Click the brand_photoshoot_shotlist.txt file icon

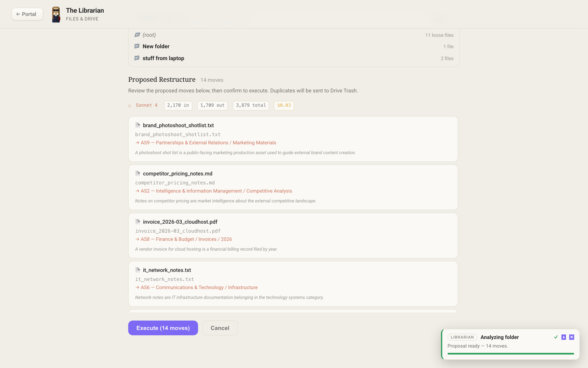tap(138, 125)
